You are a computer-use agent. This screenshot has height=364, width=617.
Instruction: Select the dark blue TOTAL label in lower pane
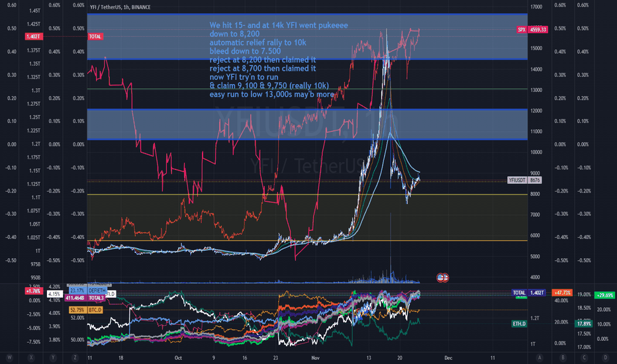click(519, 293)
